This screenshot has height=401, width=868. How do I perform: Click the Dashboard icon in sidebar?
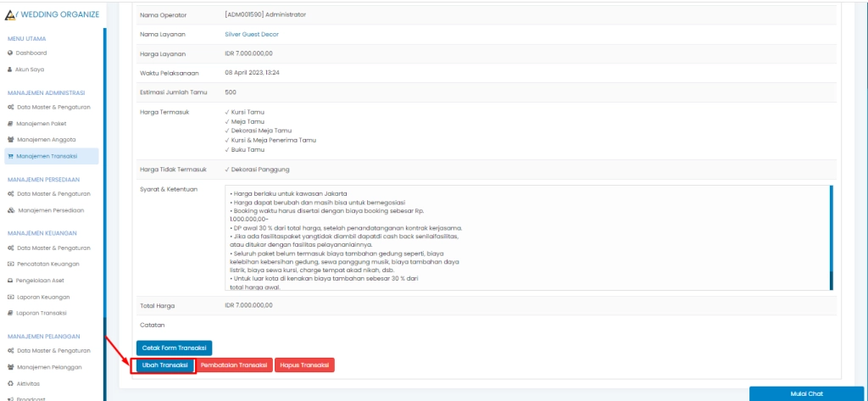pos(10,53)
